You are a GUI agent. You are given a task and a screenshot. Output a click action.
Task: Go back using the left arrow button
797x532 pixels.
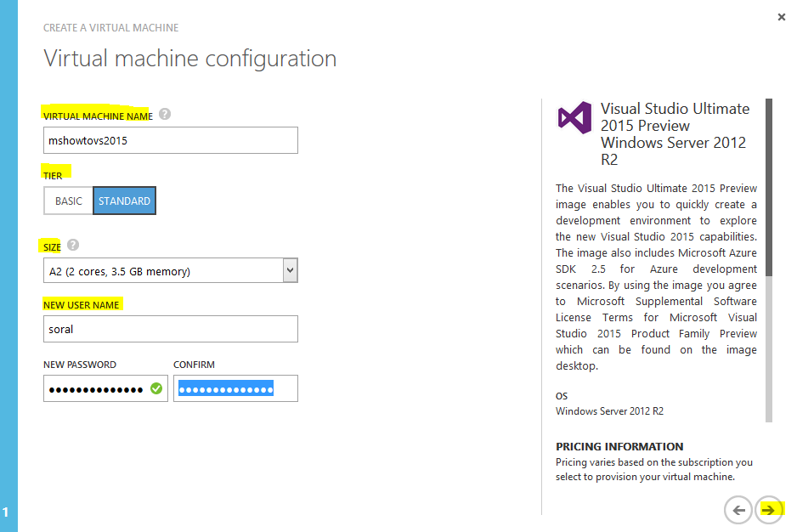point(738,510)
